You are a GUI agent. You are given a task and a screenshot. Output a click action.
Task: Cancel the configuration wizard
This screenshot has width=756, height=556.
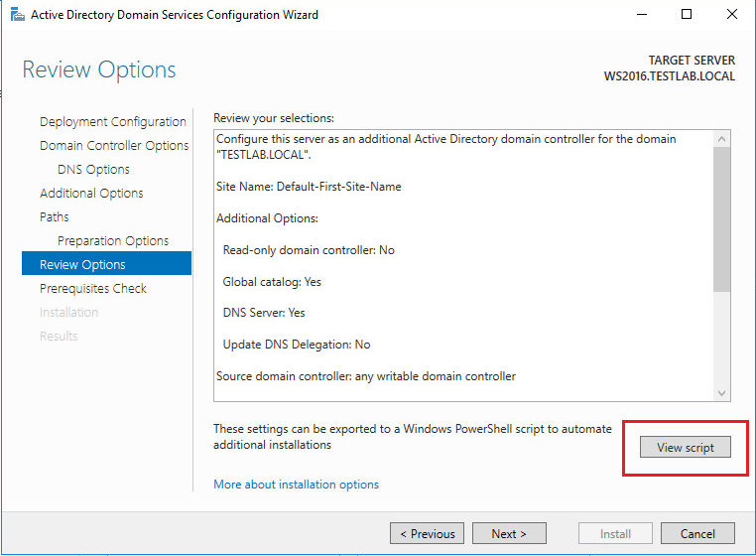pyautogui.click(x=697, y=534)
